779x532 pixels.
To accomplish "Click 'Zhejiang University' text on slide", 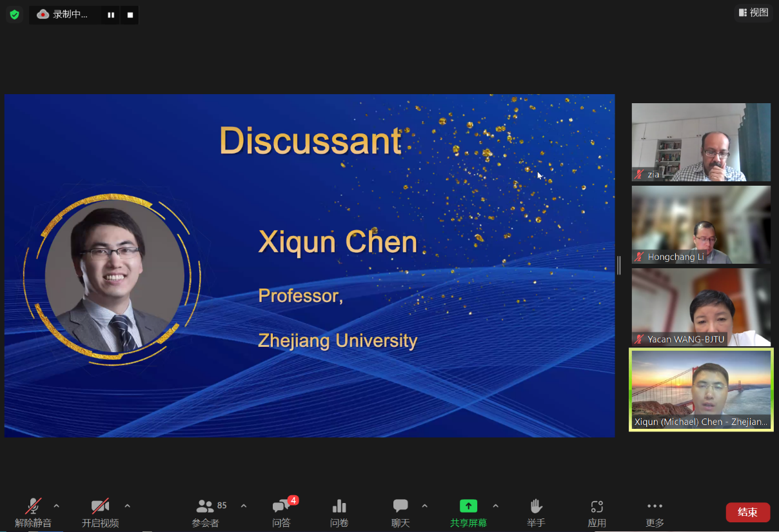I will pyautogui.click(x=338, y=340).
